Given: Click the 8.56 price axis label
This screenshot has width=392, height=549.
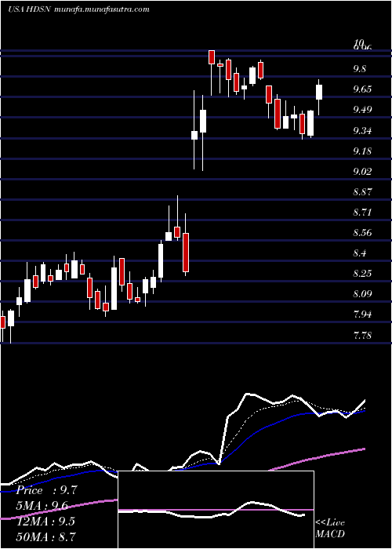Looking at the screenshot, I should 362,233.
